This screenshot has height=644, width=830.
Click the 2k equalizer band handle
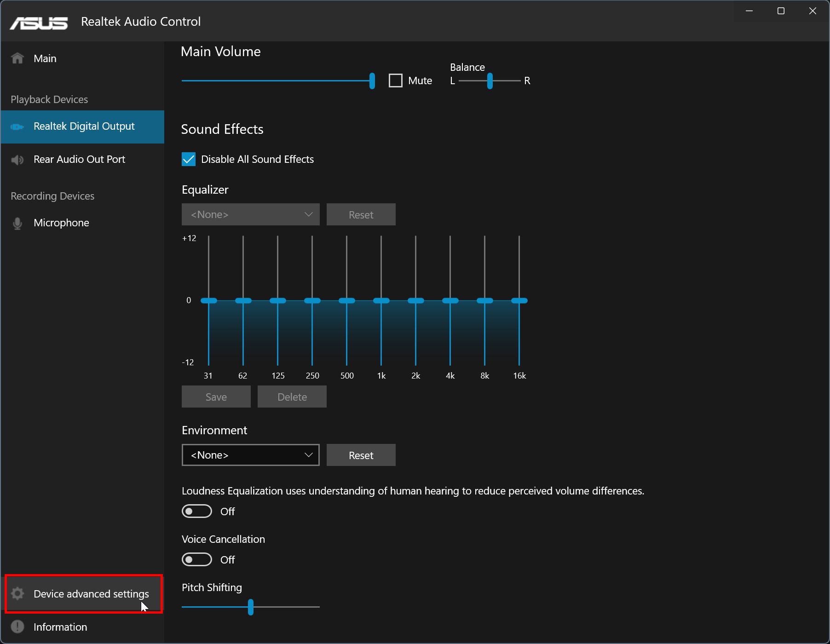(416, 300)
